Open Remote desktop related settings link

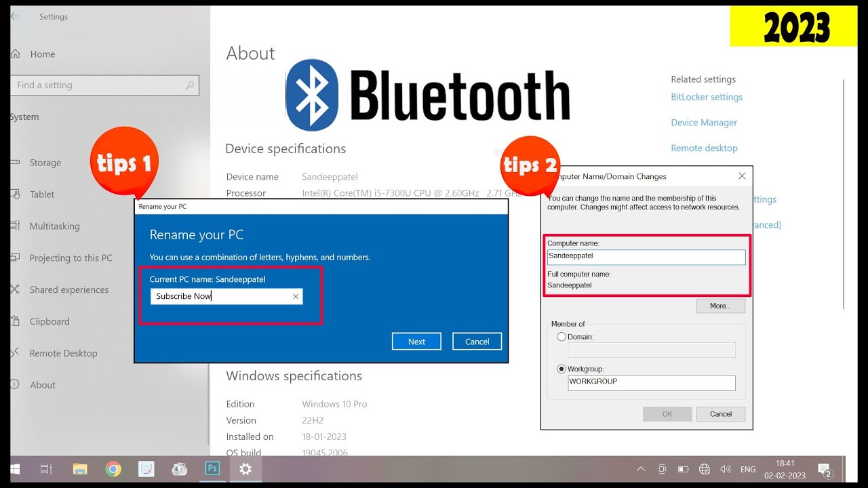[x=704, y=148]
